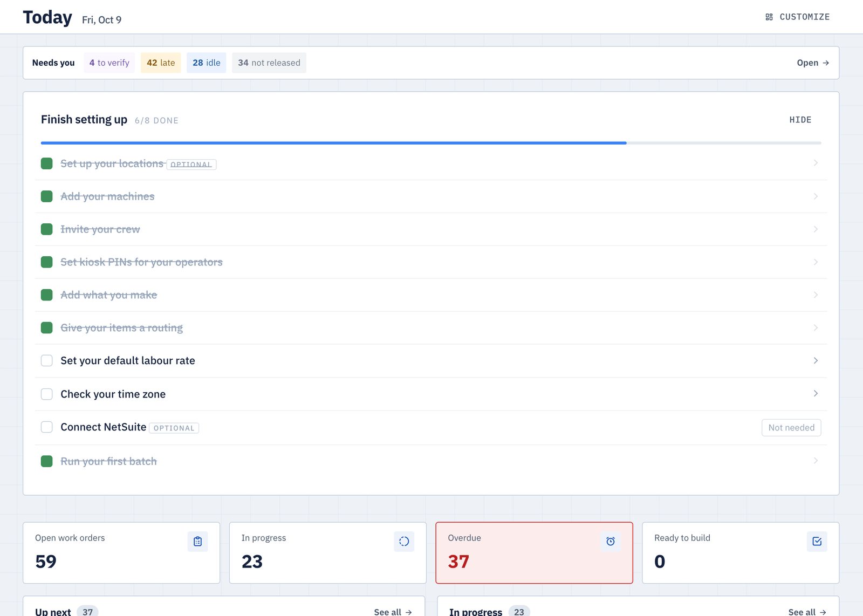Screen dimensions: 863x616
Task: Tick the Check your time zone checkbox
Action: [47, 394]
